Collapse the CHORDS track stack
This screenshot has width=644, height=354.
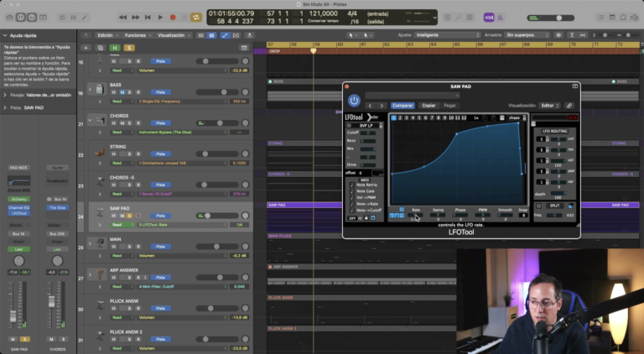(90, 120)
